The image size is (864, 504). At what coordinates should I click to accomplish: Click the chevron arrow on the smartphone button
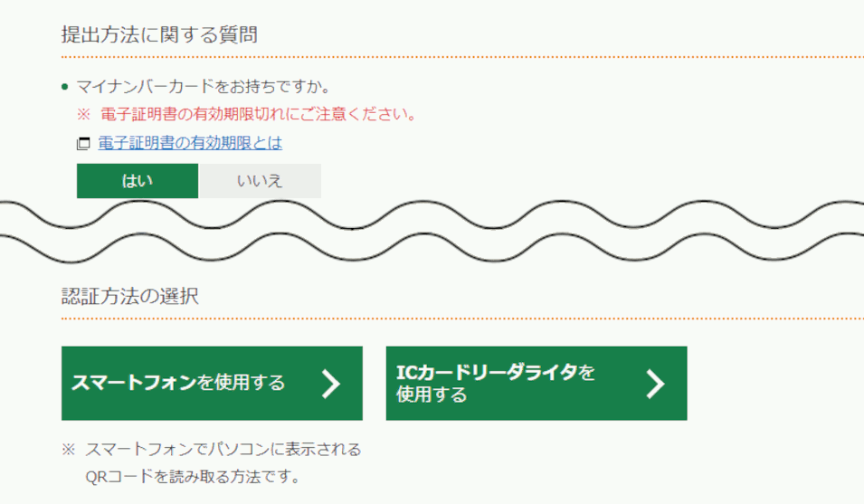click(x=331, y=384)
